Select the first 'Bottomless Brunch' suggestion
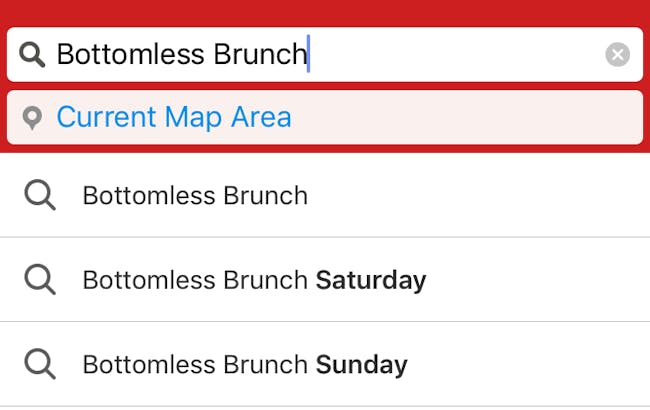 tap(325, 195)
